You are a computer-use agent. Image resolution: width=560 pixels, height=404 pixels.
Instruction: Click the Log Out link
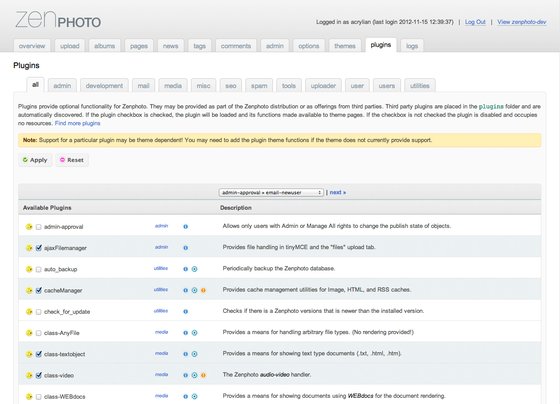pyautogui.click(x=475, y=22)
